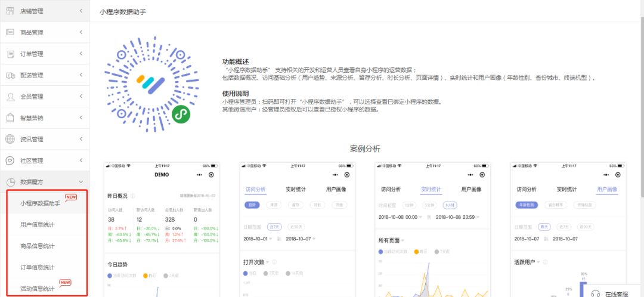The image size is (644, 297).
Task: Expand the 资讯管理 chevron
Action: point(81,139)
